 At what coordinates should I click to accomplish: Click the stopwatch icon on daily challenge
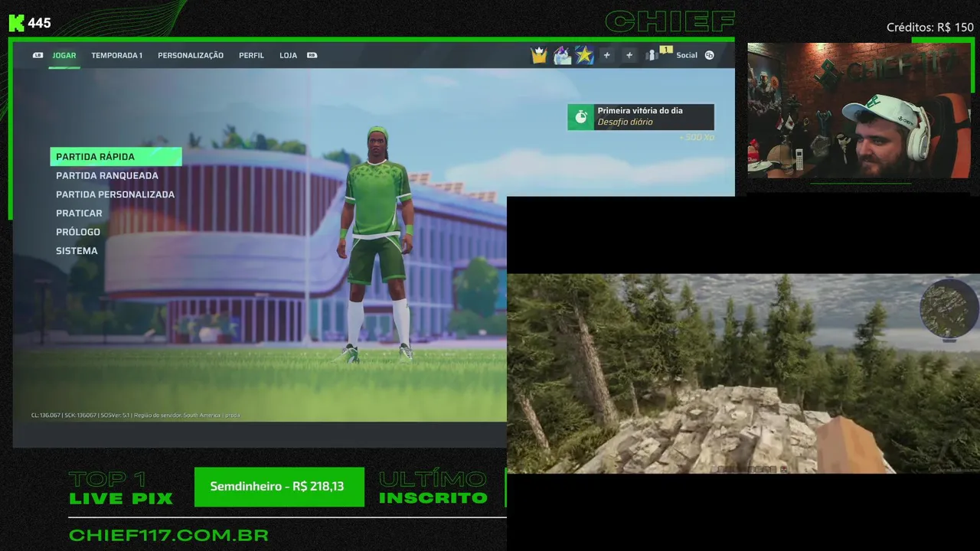click(581, 117)
